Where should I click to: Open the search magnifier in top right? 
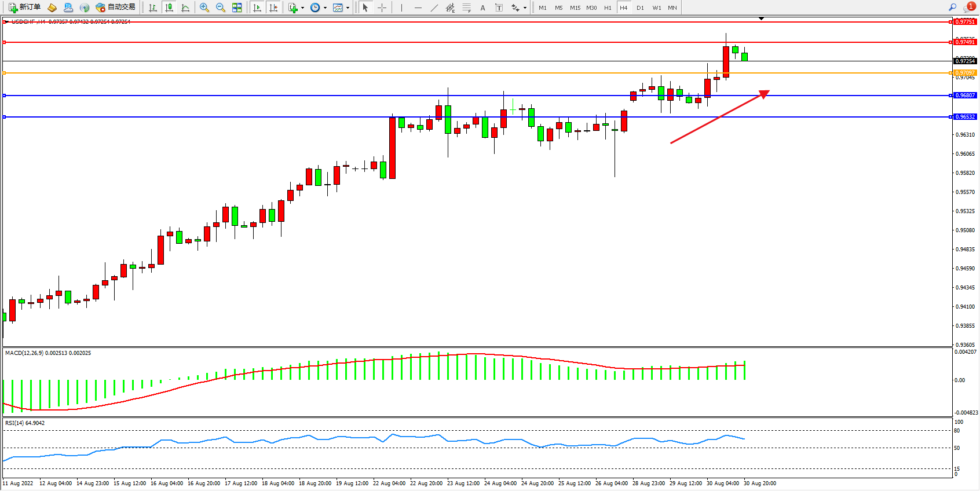click(952, 8)
